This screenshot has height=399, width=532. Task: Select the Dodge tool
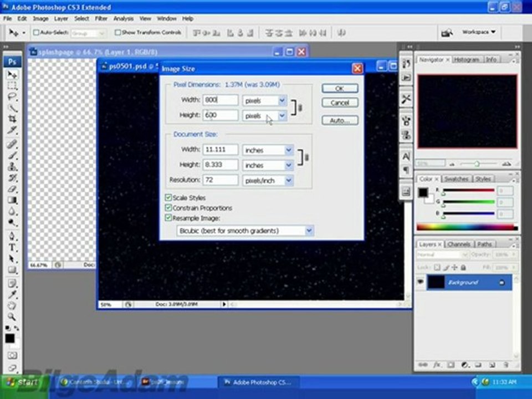12,223
